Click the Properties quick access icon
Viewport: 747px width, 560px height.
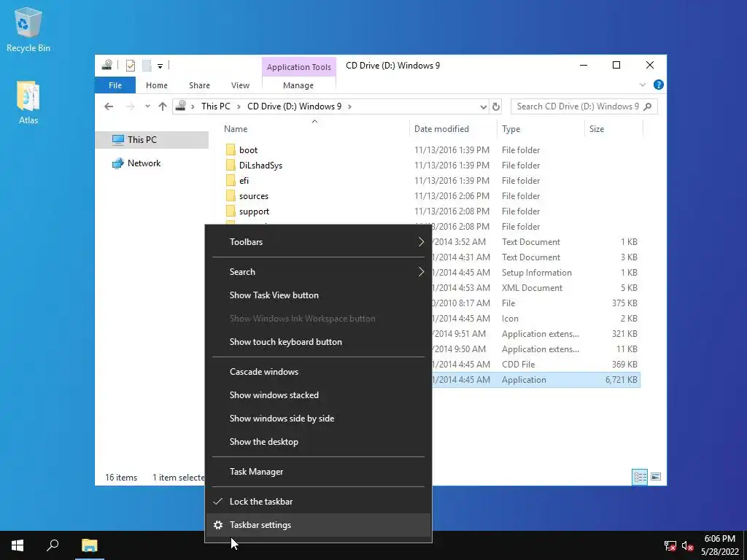tap(131, 65)
